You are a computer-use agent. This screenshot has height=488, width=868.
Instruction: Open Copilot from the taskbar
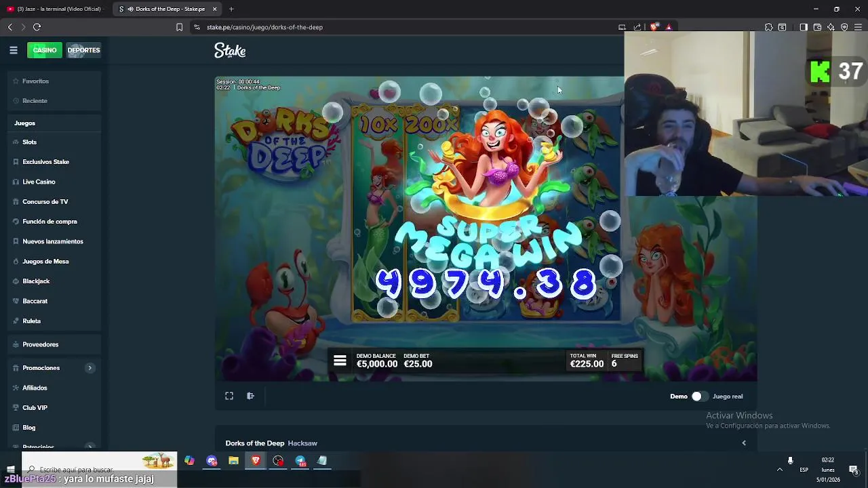pyautogui.click(x=189, y=461)
